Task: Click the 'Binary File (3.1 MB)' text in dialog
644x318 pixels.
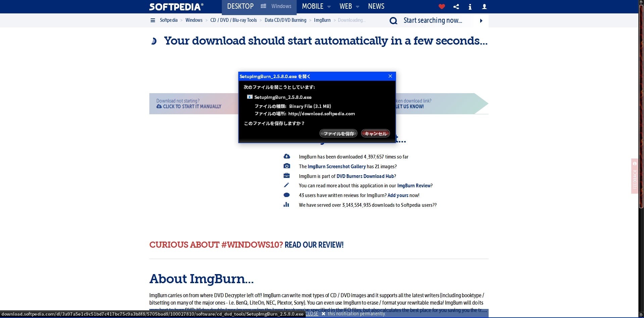Action: pos(310,106)
